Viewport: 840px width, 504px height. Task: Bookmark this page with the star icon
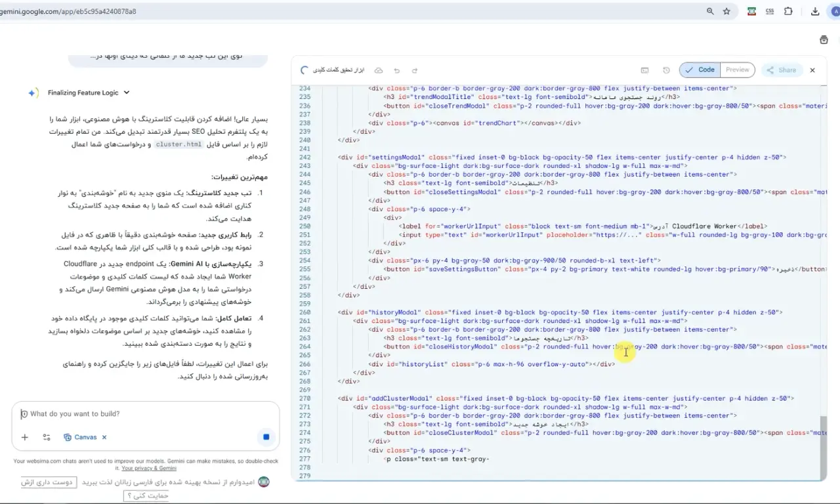pos(726,11)
